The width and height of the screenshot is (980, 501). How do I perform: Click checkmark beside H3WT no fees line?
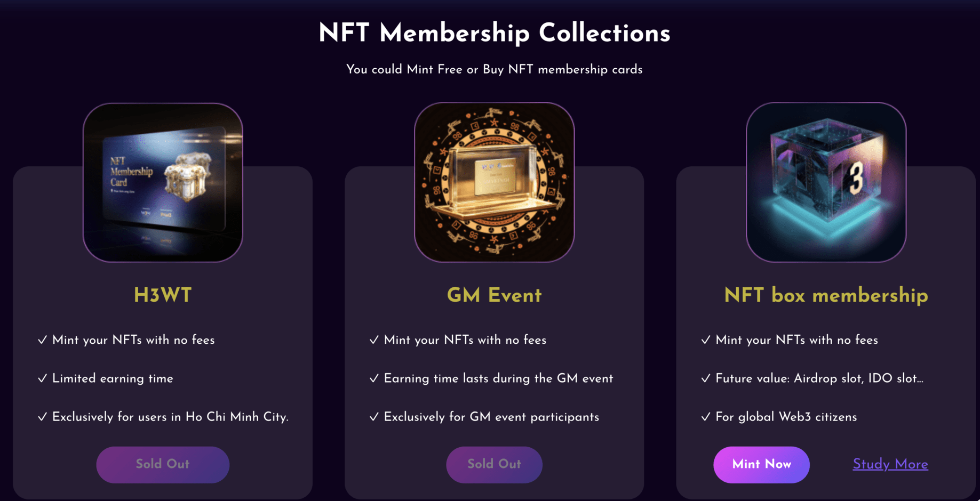tap(43, 340)
